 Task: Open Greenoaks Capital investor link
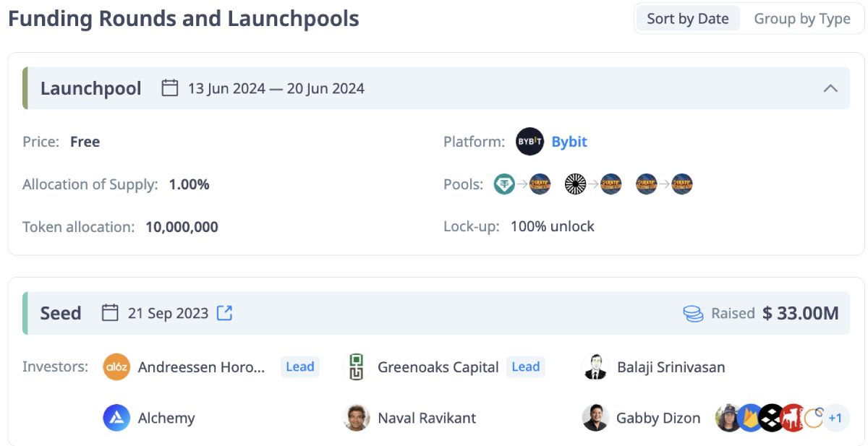tap(438, 367)
